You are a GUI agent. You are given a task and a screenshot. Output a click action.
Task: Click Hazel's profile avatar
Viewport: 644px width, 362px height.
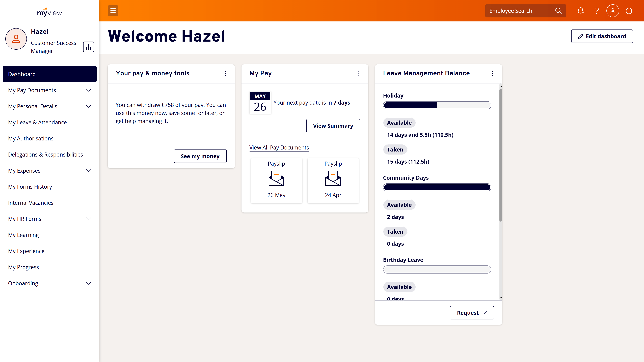tap(16, 39)
